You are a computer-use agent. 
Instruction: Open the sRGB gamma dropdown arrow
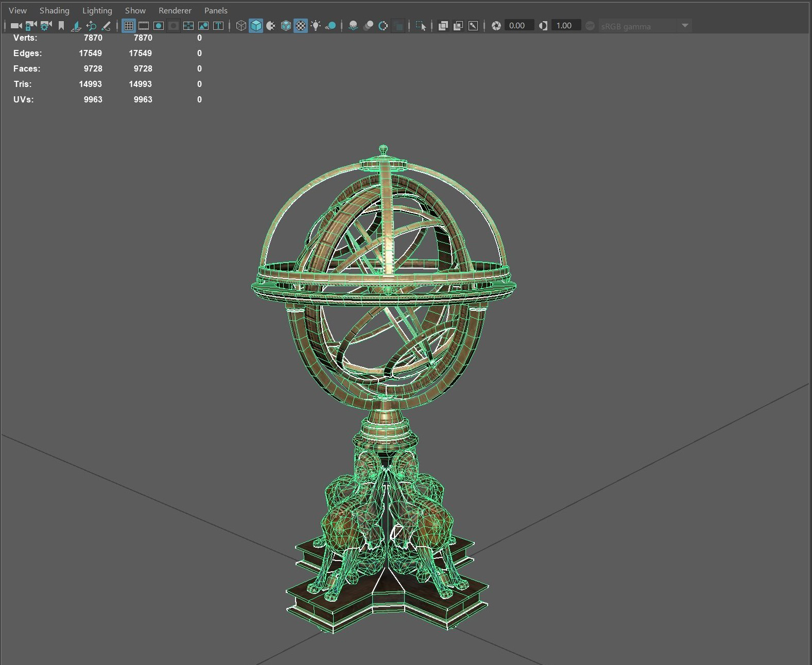click(685, 25)
